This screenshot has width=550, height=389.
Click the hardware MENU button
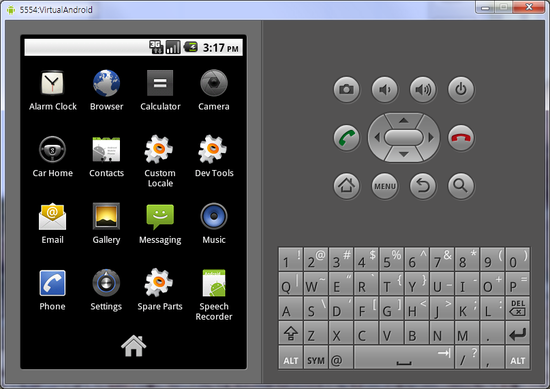coord(385,186)
